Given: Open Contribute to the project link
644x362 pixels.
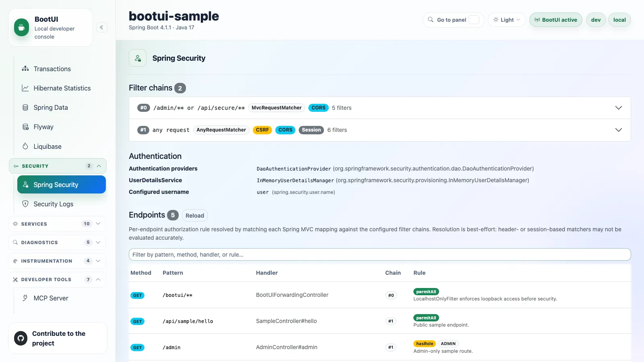Looking at the screenshot, I should 58,338.
